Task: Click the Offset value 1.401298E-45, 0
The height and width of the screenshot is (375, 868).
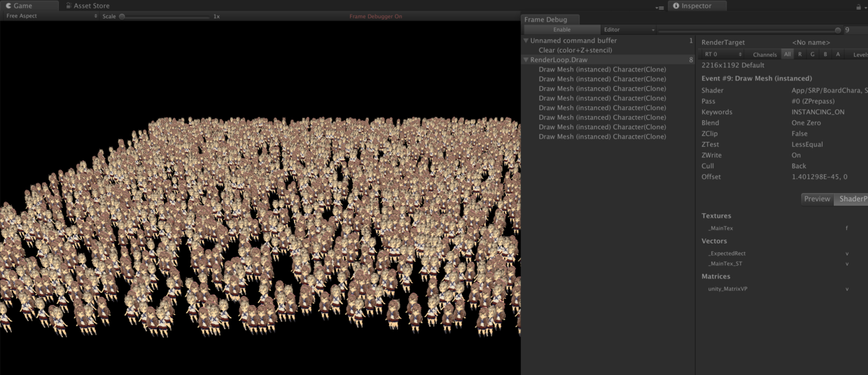Action: click(x=819, y=177)
